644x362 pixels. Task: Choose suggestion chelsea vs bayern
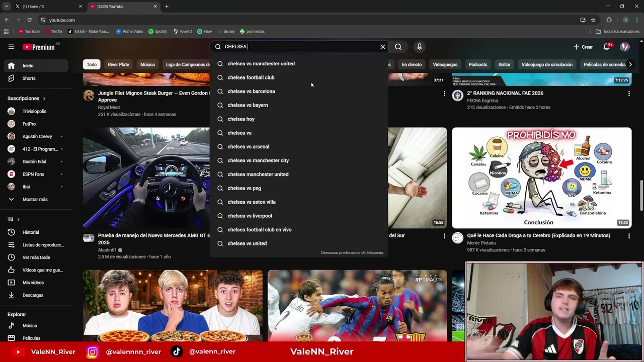pos(299,105)
